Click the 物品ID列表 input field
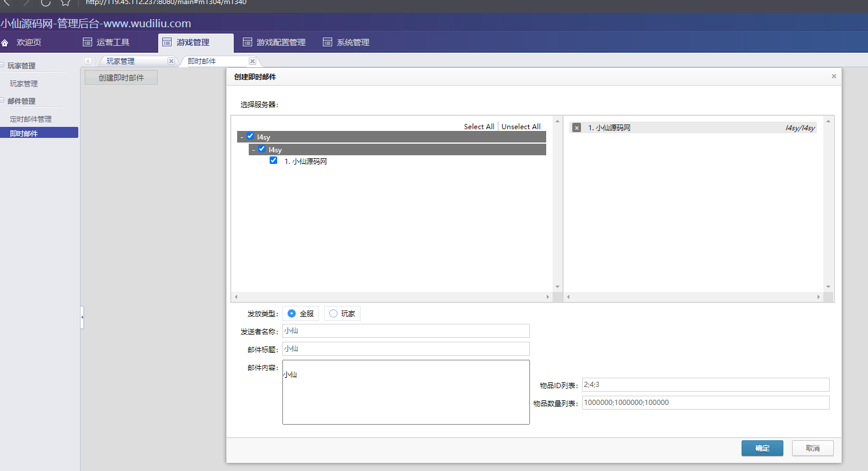 pos(706,385)
